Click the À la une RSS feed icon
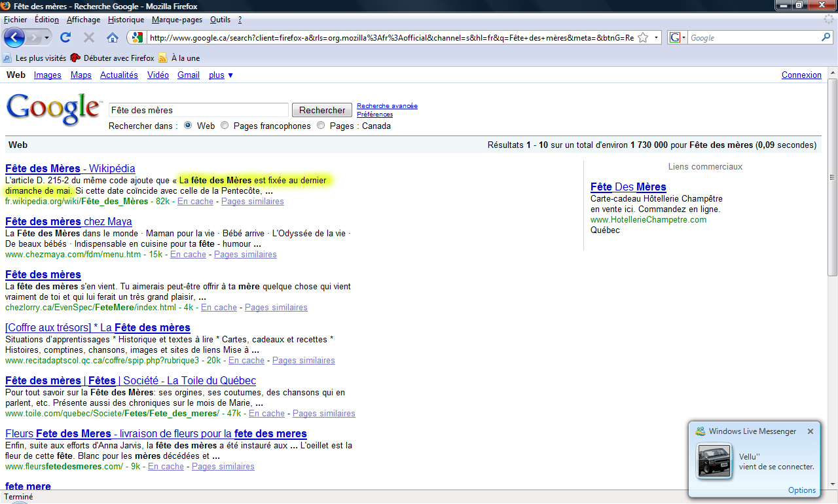This screenshot has width=838, height=504. point(162,58)
